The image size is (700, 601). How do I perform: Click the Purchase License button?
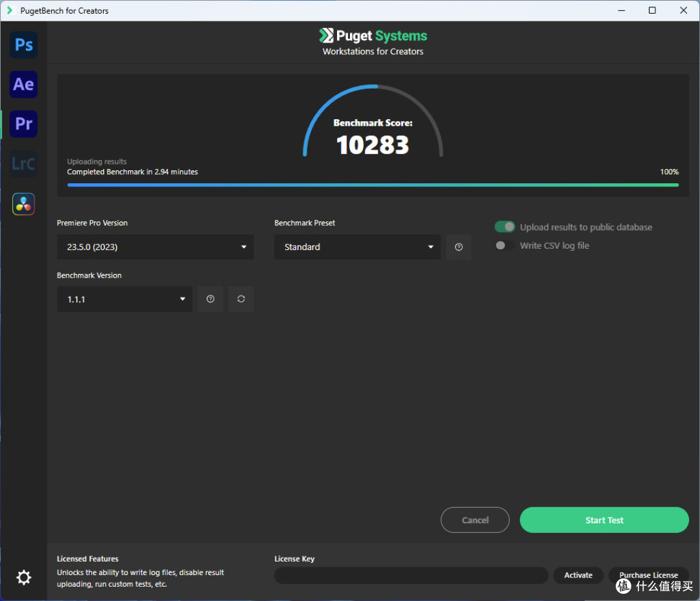(648, 575)
